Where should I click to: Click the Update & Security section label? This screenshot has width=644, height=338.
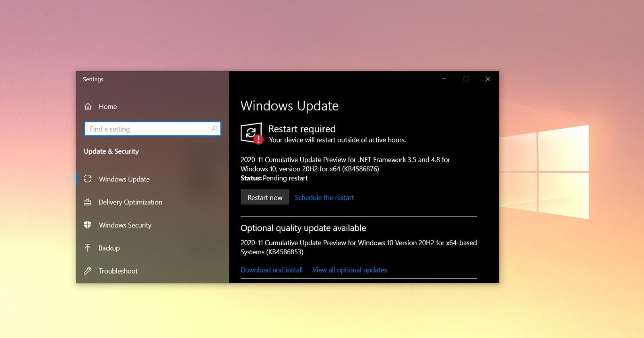[111, 151]
